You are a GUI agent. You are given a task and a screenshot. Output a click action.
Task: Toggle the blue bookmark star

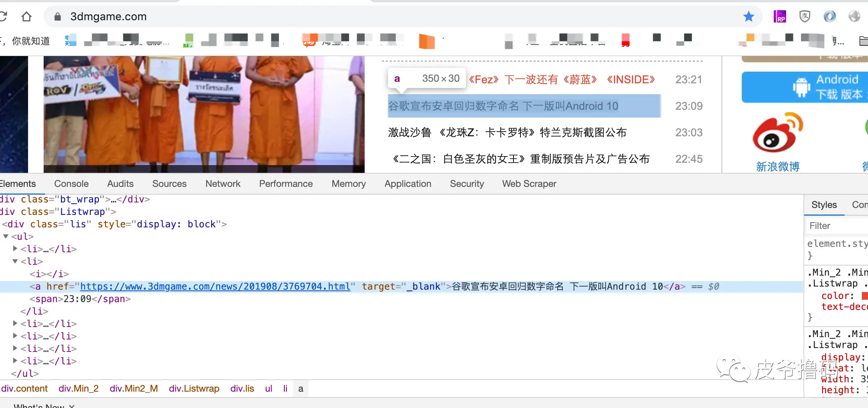coord(748,16)
